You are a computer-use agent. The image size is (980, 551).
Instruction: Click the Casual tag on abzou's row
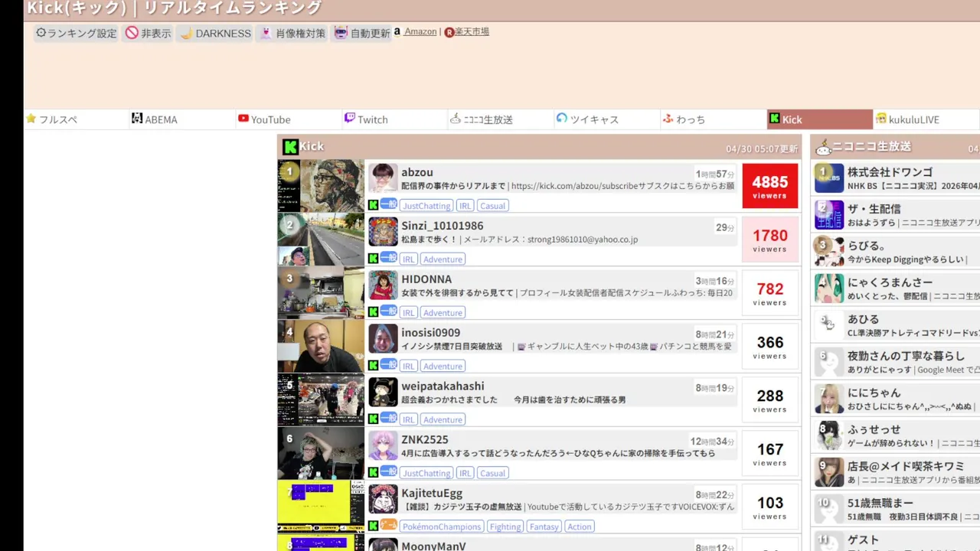tap(492, 206)
